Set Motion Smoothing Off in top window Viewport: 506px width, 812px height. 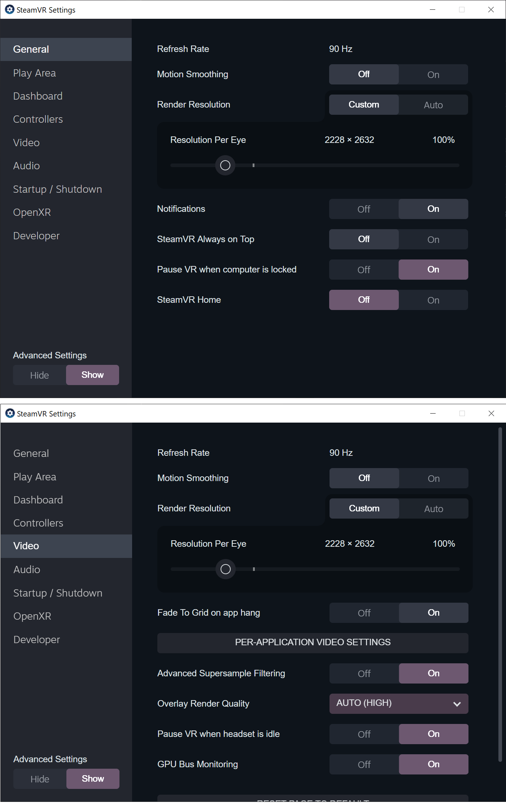pos(364,74)
